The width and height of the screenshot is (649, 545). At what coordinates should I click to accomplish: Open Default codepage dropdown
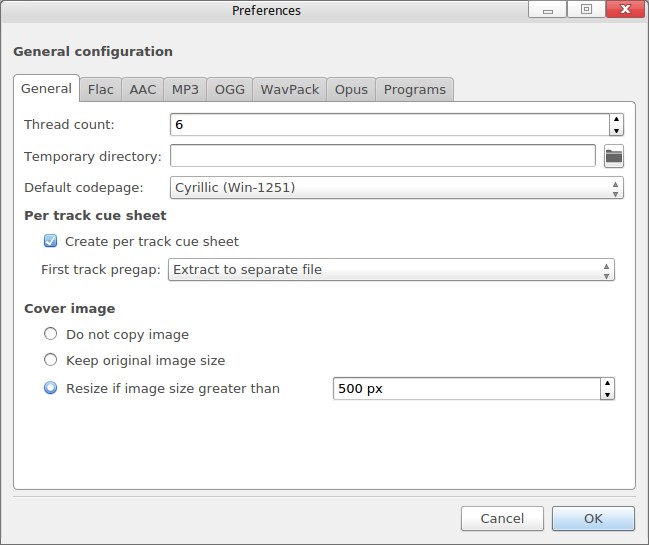396,187
